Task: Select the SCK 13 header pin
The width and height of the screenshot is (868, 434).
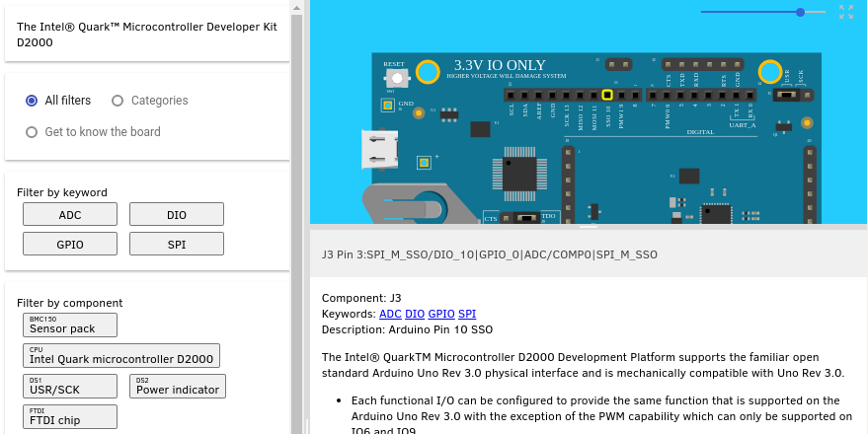Action: [566, 95]
